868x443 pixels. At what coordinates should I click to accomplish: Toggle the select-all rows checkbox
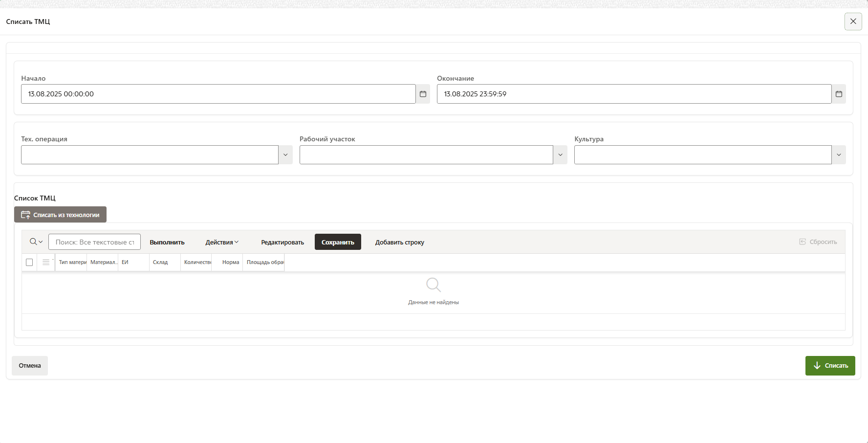29,263
